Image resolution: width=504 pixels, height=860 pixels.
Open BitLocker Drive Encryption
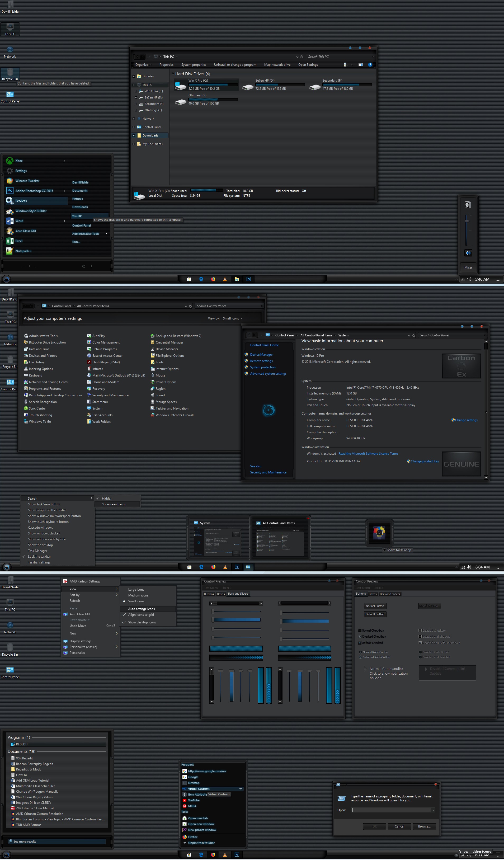(x=45, y=342)
